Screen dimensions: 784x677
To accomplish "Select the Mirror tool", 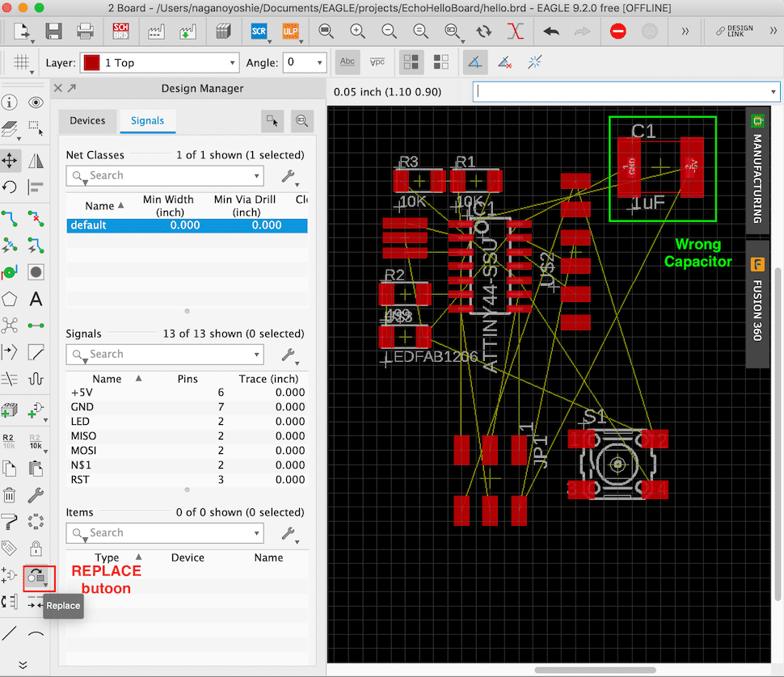I will point(36,161).
